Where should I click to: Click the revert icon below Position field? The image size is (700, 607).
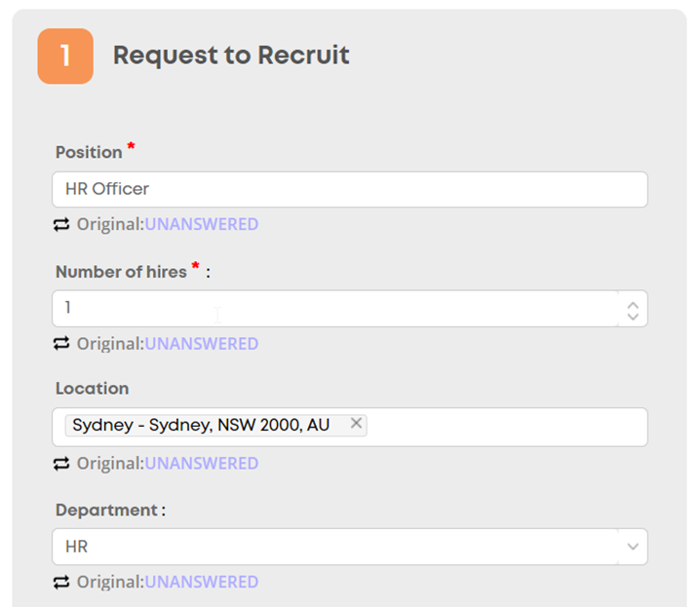[61, 224]
